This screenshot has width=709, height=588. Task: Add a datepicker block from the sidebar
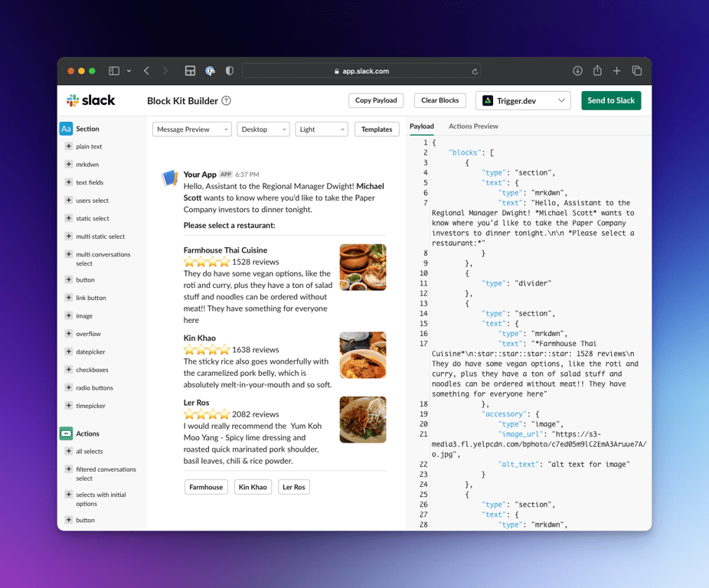coord(90,351)
